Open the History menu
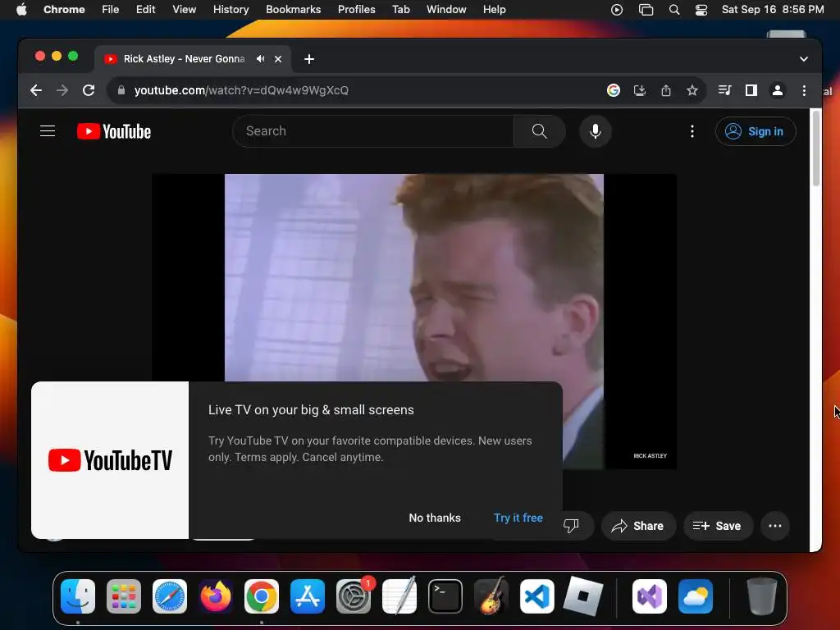 [x=231, y=10]
